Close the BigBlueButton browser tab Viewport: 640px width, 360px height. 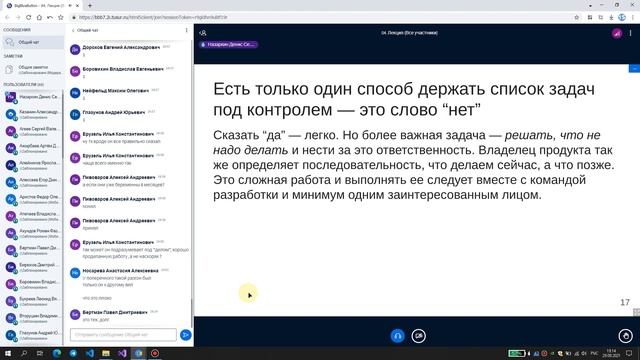78,6
